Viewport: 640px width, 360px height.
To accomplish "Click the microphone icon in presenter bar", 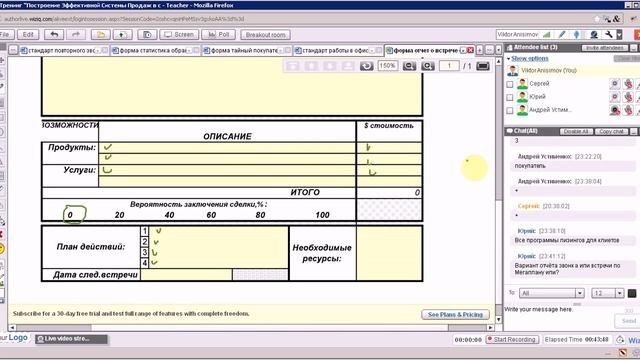I will 576,35.
